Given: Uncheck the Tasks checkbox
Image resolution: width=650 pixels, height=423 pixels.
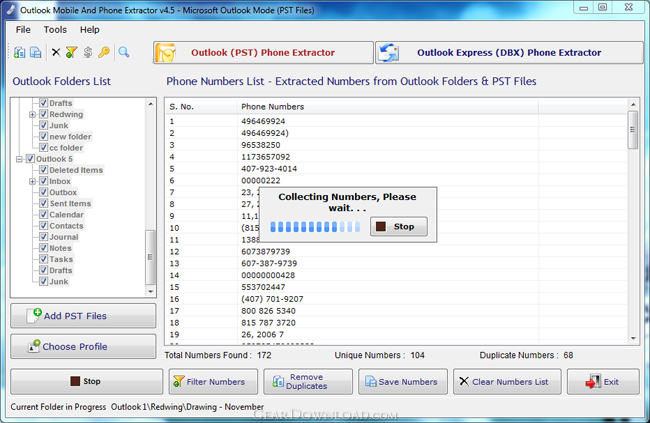Looking at the screenshot, I should pos(44,259).
